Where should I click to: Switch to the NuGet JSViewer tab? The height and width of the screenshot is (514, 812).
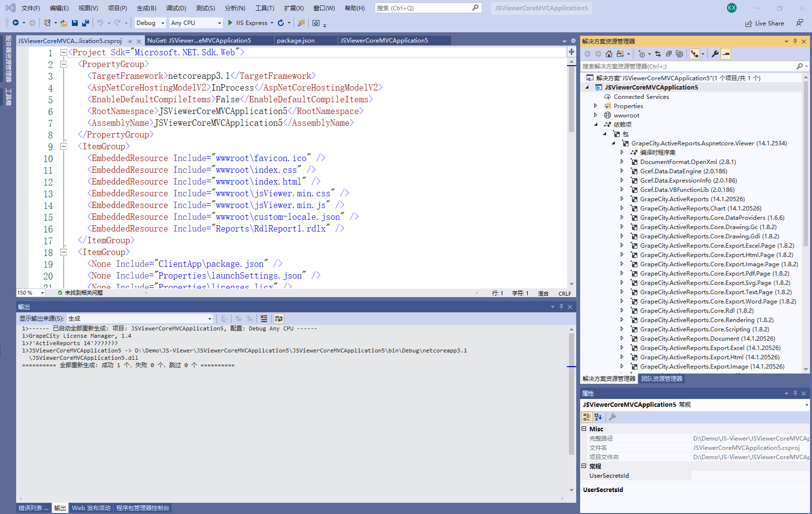click(x=199, y=41)
